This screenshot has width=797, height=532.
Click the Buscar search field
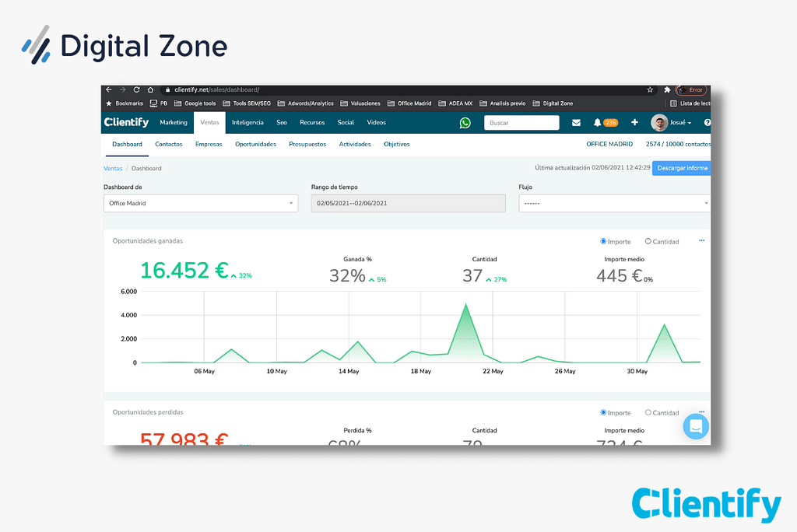[521, 123]
